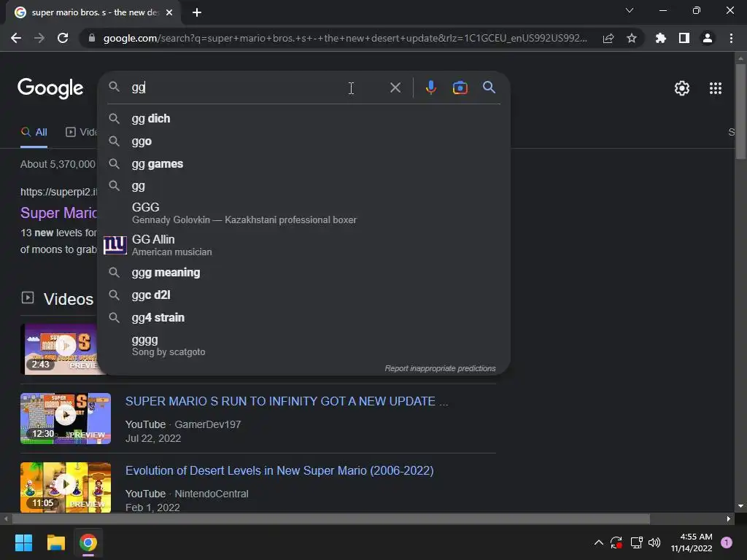Reload the current page

(x=63, y=38)
